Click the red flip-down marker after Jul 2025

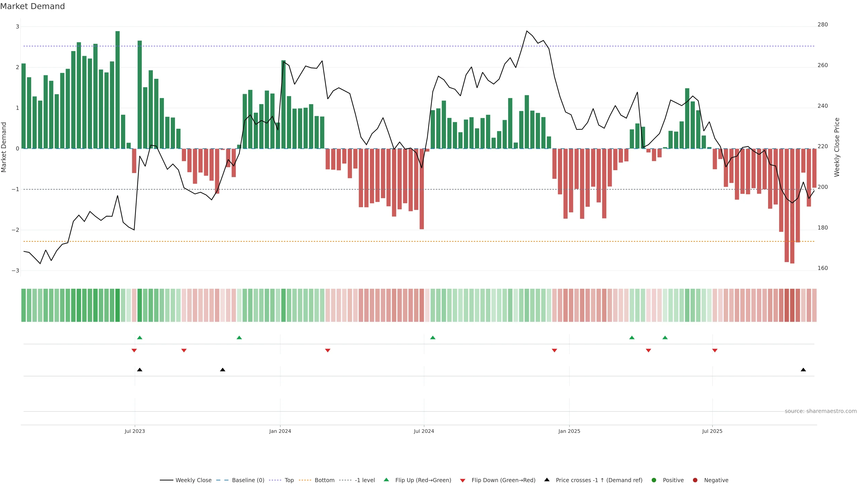tap(715, 351)
